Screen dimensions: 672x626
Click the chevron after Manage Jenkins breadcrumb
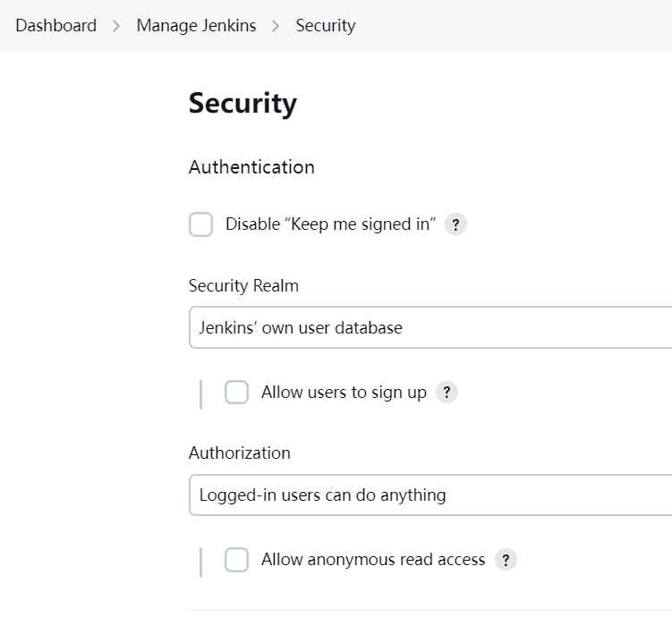point(276,26)
